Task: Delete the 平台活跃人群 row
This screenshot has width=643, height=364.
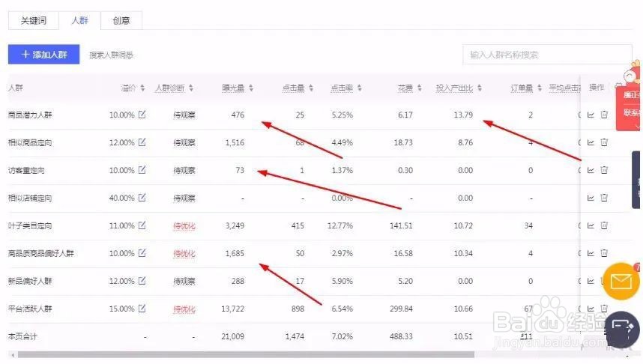Action: coord(604,309)
